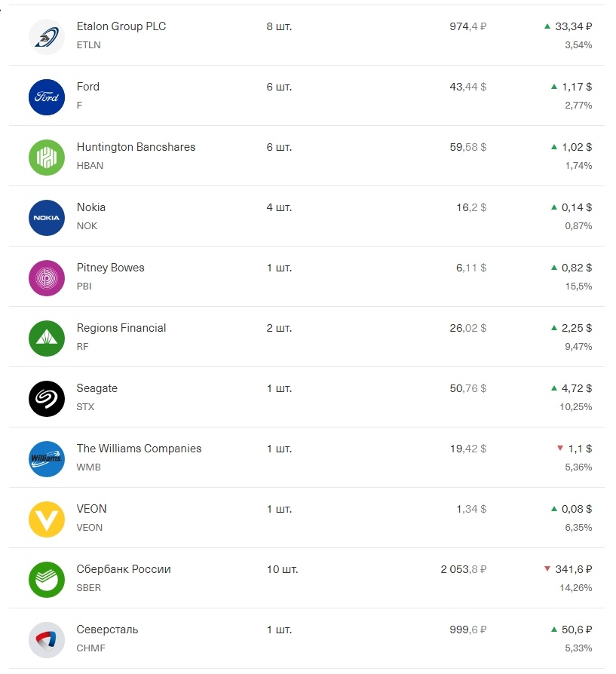616x674 pixels.
Task: Click the Ford logo icon
Action: click(47, 97)
